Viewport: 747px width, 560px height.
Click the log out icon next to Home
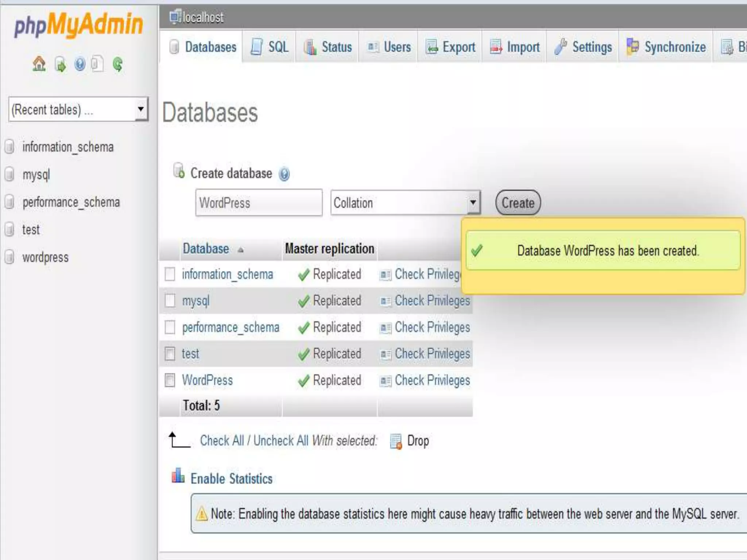(60, 65)
